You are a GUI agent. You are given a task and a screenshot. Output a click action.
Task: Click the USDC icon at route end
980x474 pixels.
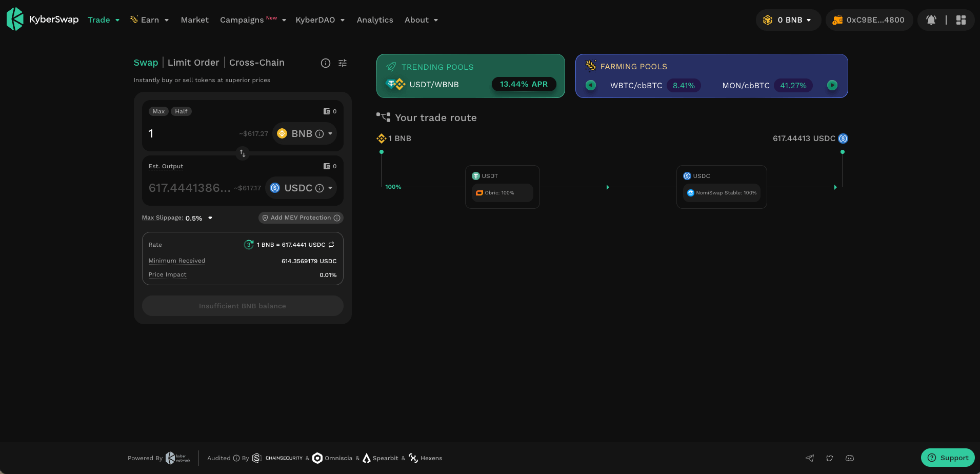pyautogui.click(x=843, y=139)
